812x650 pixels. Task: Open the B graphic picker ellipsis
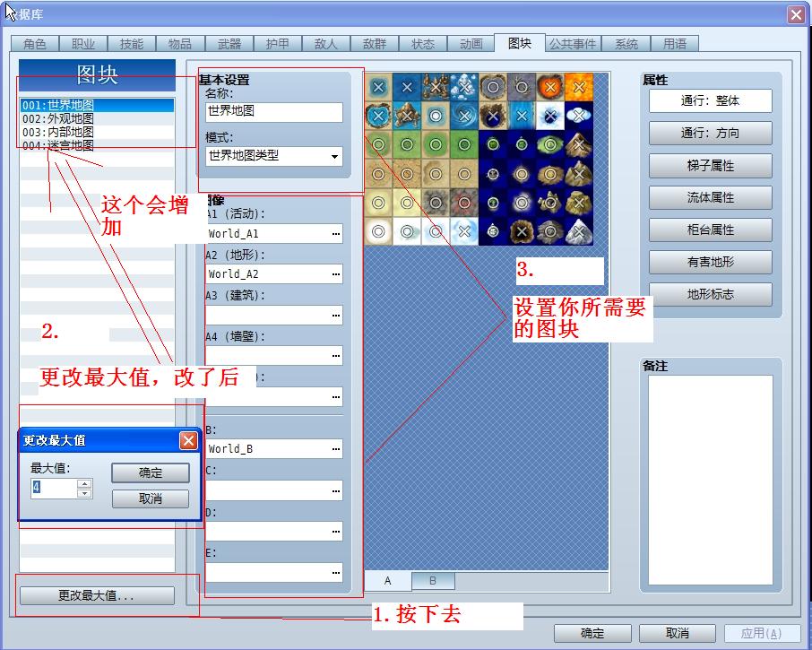pyautogui.click(x=336, y=449)
